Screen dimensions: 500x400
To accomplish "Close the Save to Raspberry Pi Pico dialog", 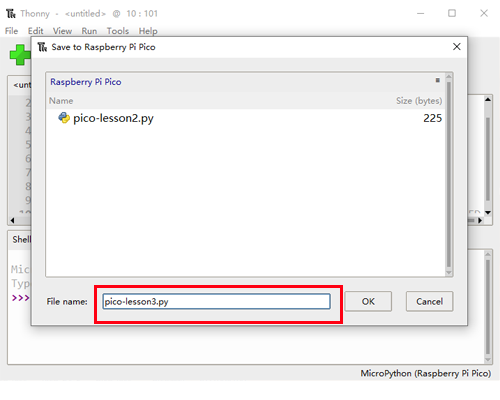I will point(457,47).
